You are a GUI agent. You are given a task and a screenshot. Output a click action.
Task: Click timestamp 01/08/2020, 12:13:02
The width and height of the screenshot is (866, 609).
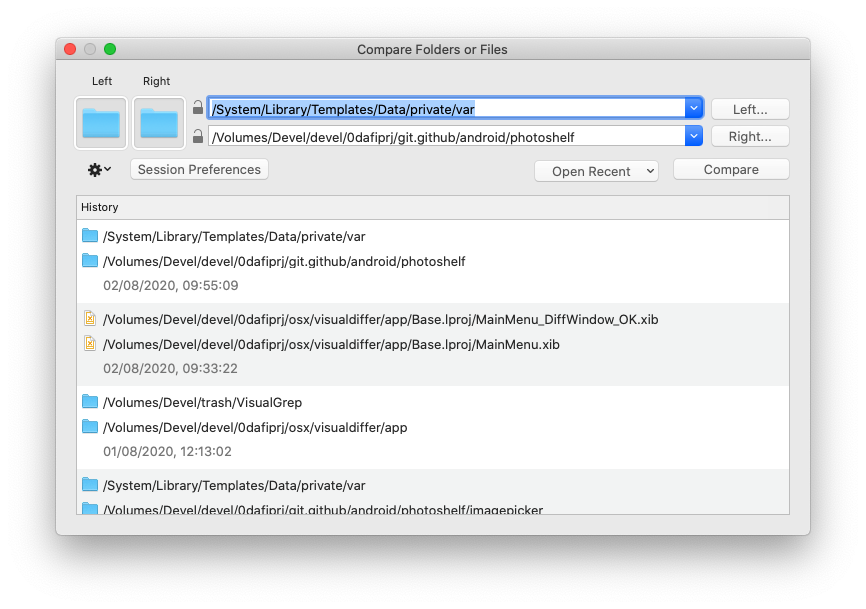(x=167, y=452)
